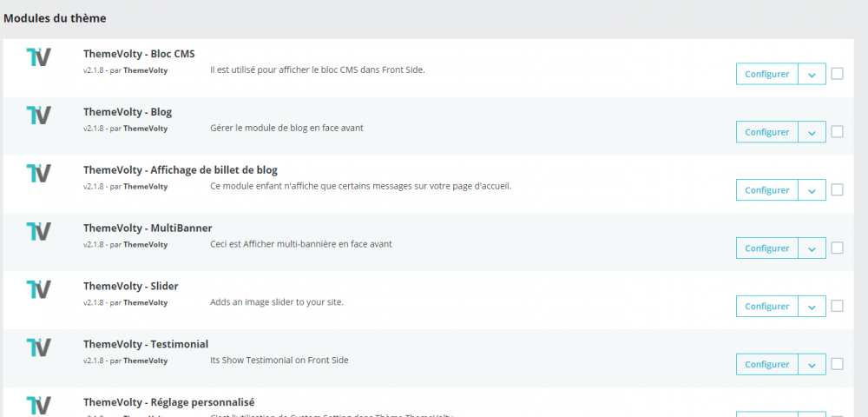The image size is (868, 417).
Task: Click title 'ThemeVolty - Affichage de billet de blog'
Action: [x=181, y=170]
